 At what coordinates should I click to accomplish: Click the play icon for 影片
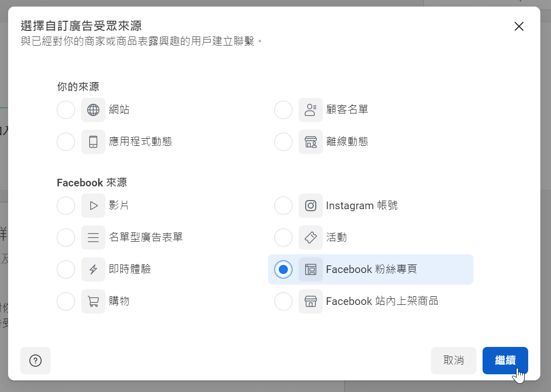pos(93,206)
